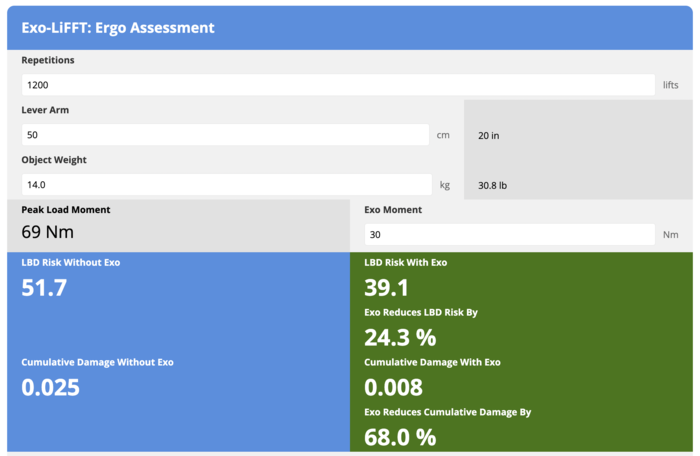This screenshot has height=456, width=700.
Task: Click the Repetitions input field showing 1200
Action: (x=338, y=85)
